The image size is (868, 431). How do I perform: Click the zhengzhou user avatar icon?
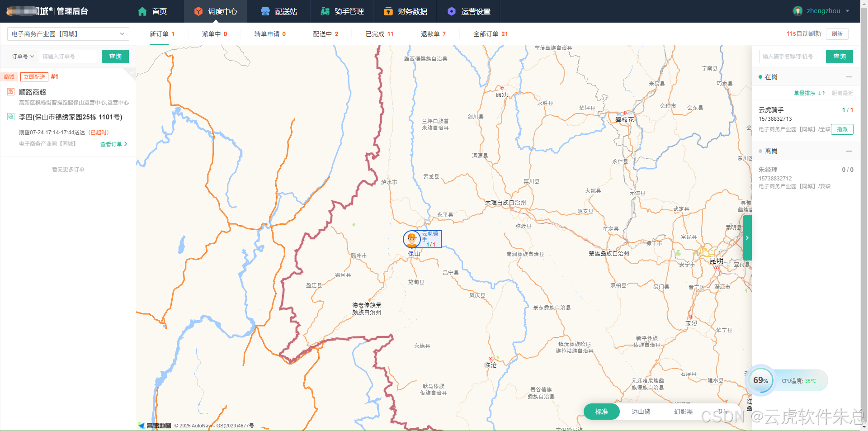(x=797, y=11)
